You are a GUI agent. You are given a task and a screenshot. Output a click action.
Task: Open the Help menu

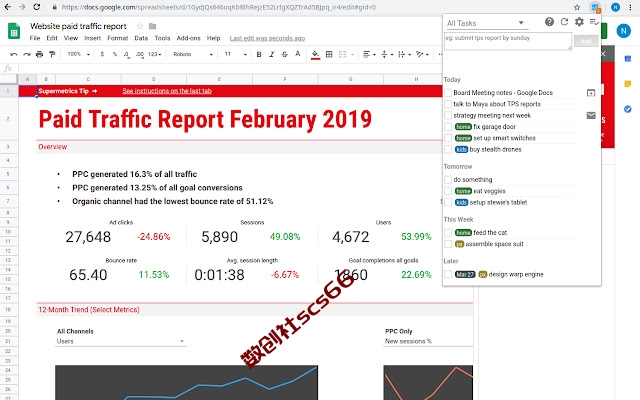coord(213,38)
